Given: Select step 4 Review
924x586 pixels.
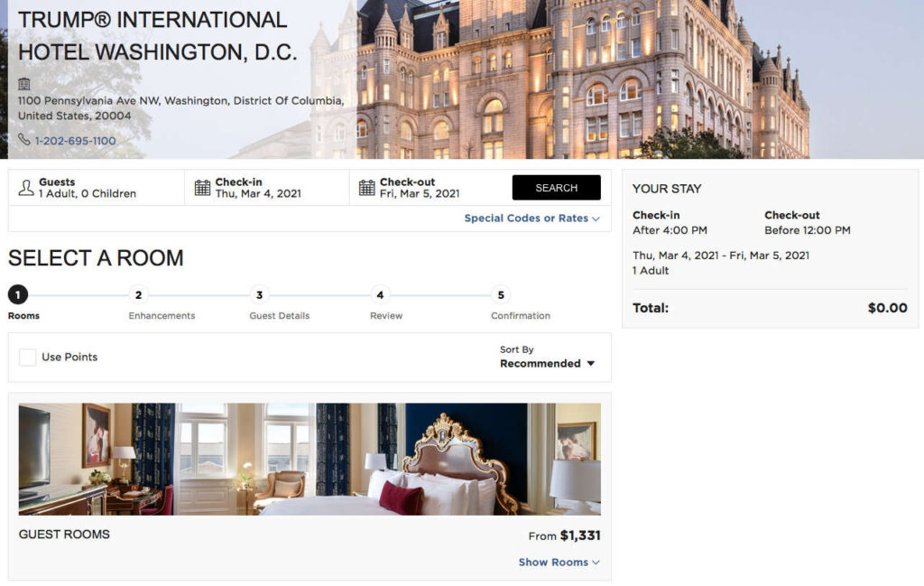Looking at the screenshot, I should (380, 294).
